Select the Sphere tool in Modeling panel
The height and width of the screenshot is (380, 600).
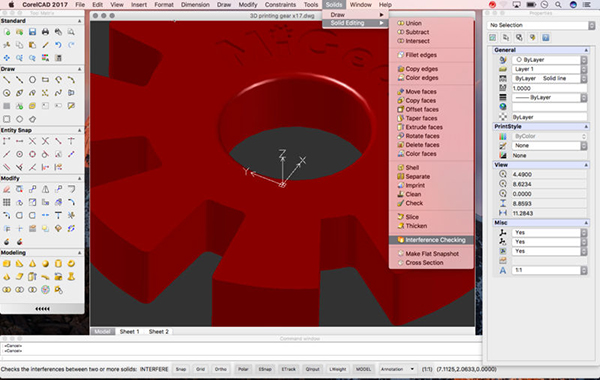tap(45, 264)
